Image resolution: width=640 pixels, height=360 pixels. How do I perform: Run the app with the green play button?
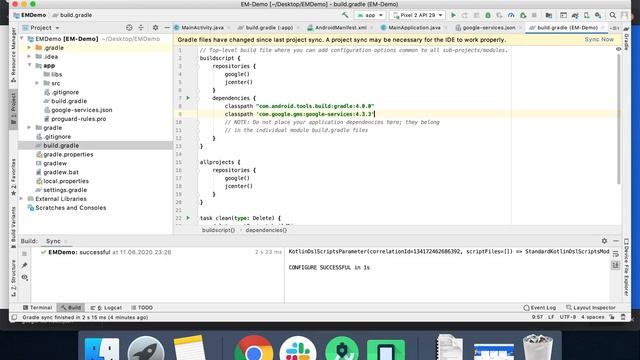point(453,15)
